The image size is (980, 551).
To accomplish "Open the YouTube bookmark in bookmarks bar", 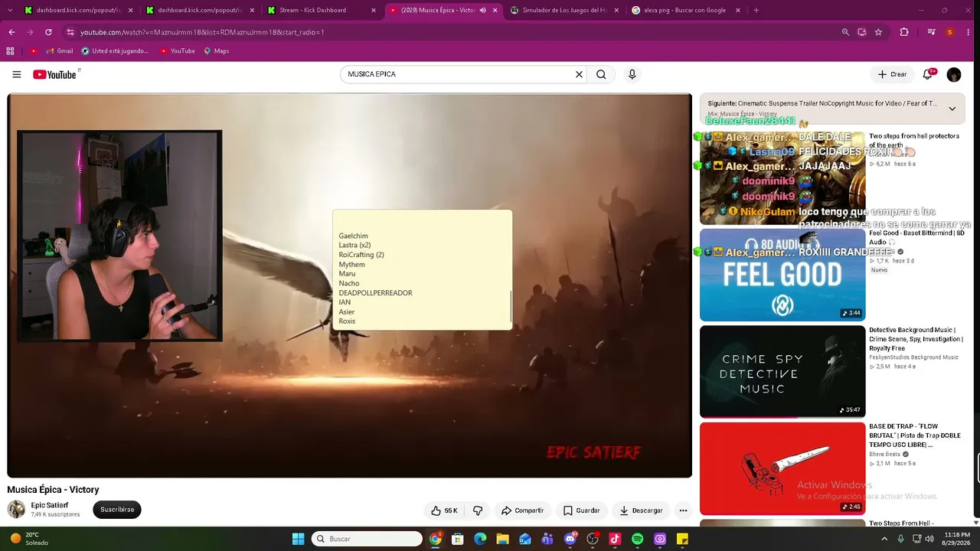I will click(177, 51).
